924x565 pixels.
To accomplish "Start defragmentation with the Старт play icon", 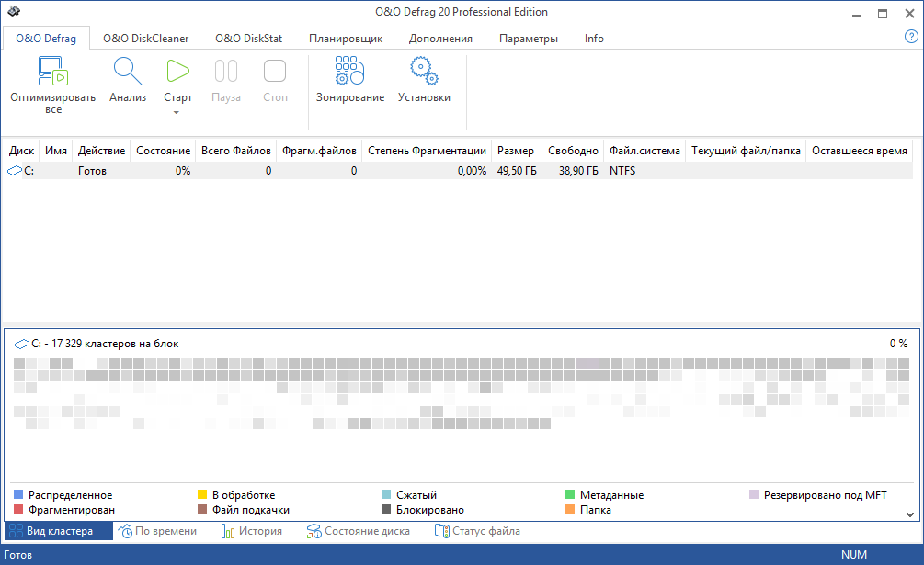I will point(177,71).
